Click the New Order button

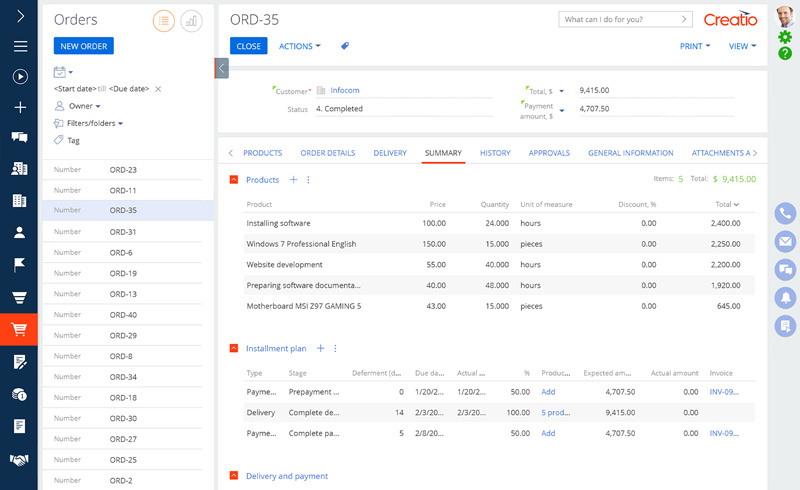pyautogui.click(x=84, y=46)
